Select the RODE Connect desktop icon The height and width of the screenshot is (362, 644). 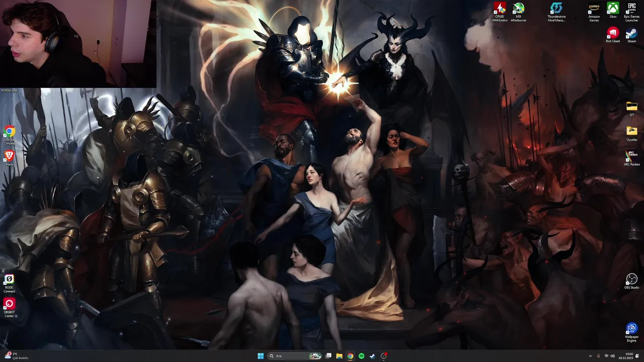point(9,283)
